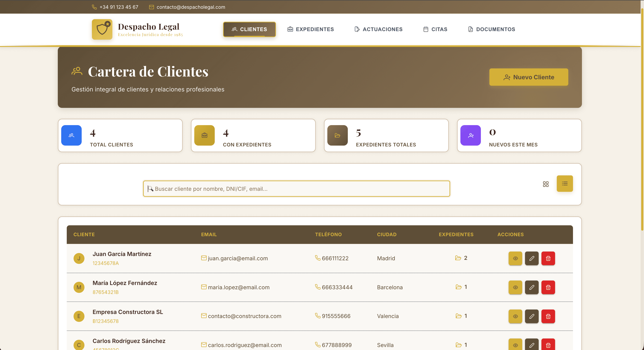This screenshot has width=644, height=350.
Task: Click the brown folder Expedientes Totales icon
Action: 338,135
